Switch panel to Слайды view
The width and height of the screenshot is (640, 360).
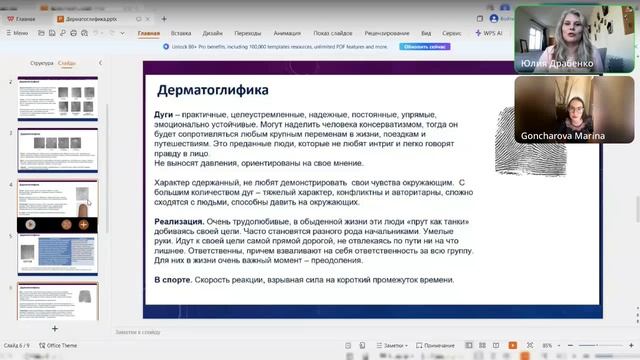67,63
